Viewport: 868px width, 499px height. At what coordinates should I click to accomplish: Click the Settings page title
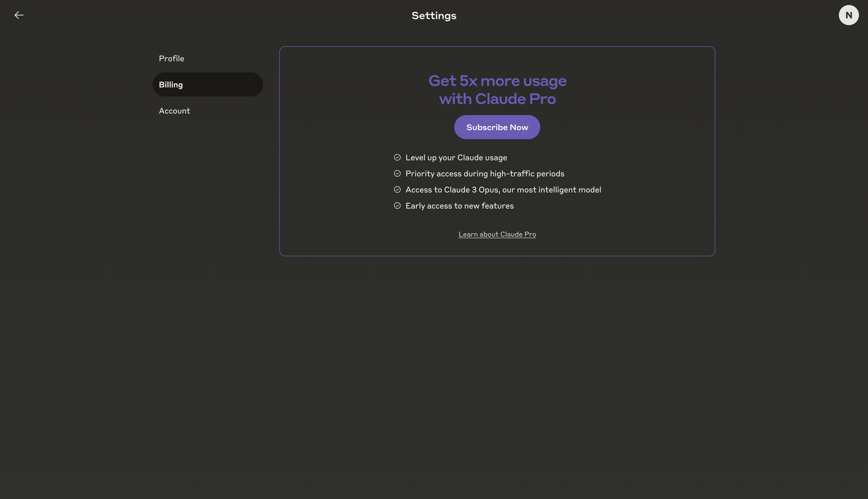click(434, 16)
